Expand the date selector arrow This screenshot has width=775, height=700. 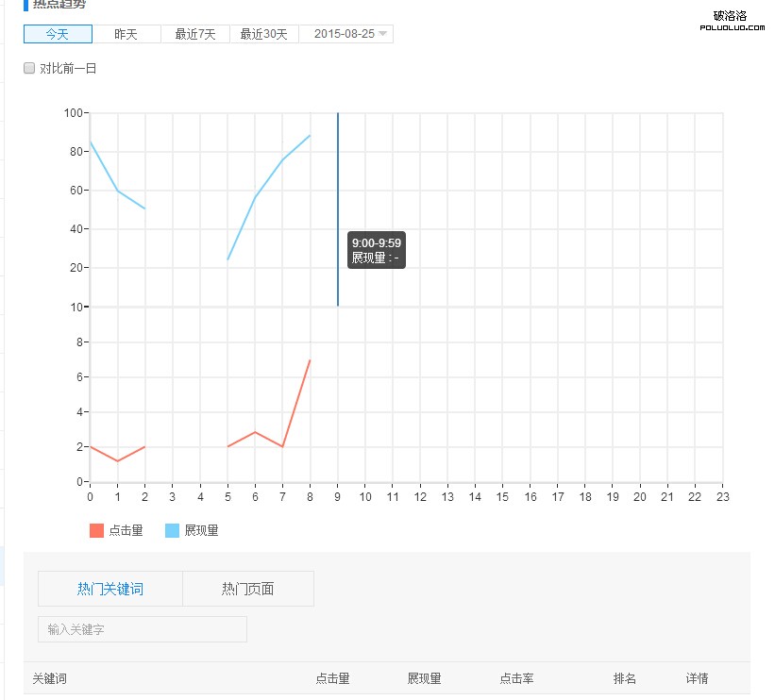point(381,33)
